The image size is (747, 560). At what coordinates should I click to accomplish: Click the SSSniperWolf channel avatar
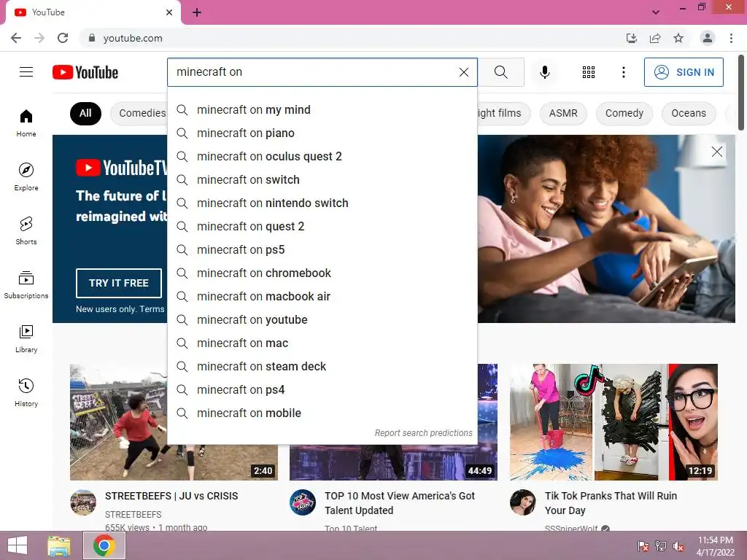coord(522,502)
